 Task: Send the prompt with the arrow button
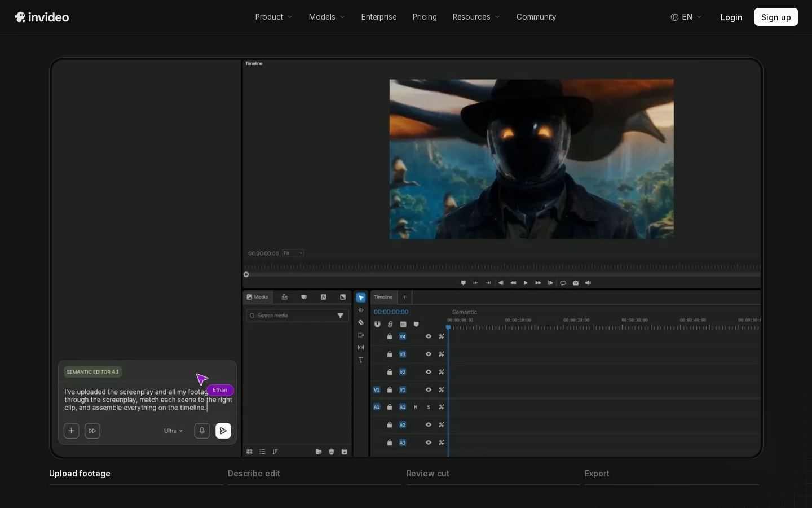pyautogui.click(x=223, y=431)
